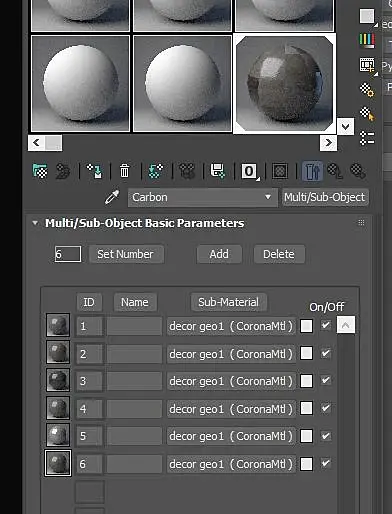Uncheck On/Off checkbox for sub-material 1
The width and height of the screenshot is (392, 514).
(x=325, y=325)
